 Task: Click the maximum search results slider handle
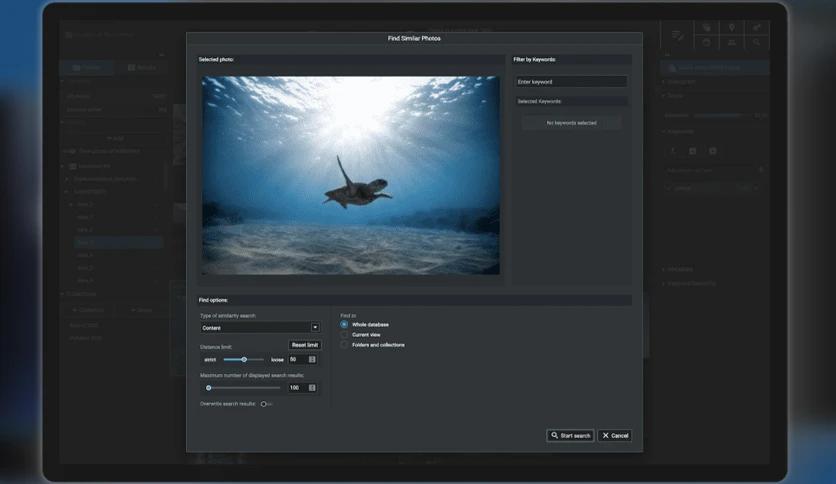click(x=209, y=388)
